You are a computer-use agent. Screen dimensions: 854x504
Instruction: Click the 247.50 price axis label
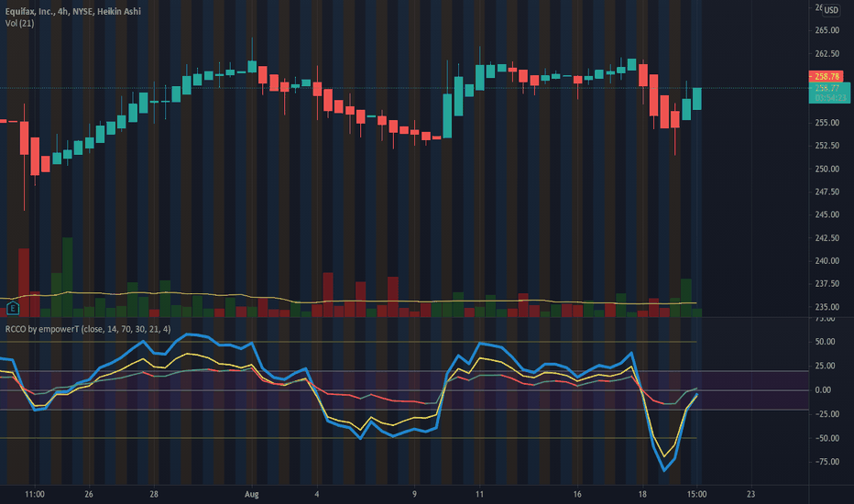827,192
